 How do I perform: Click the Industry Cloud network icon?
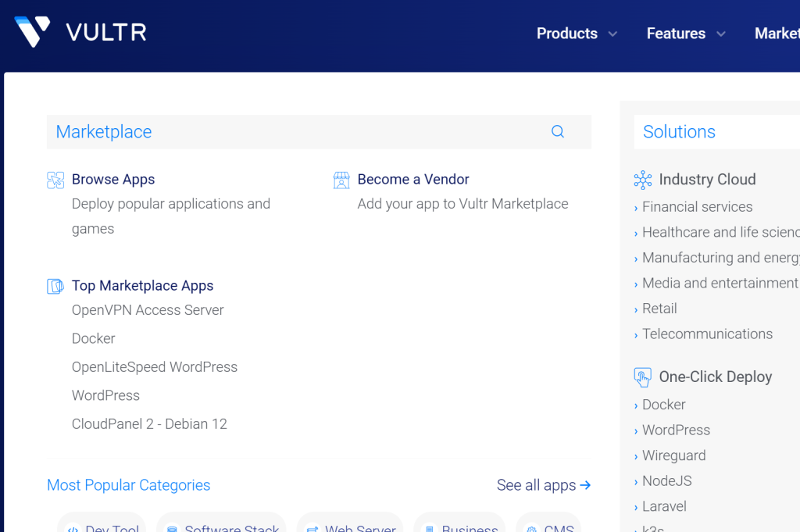tap(643, 180)
